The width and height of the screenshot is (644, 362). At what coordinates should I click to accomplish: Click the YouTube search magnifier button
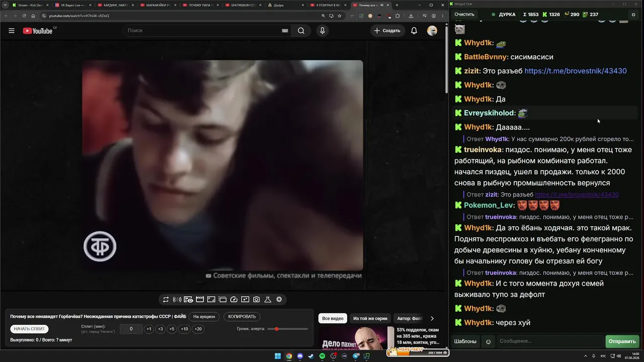click(x=301, y=31)
